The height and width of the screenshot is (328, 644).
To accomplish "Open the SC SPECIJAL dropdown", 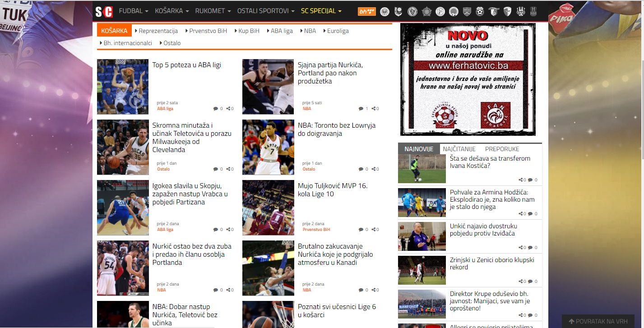I will point(321,11).
